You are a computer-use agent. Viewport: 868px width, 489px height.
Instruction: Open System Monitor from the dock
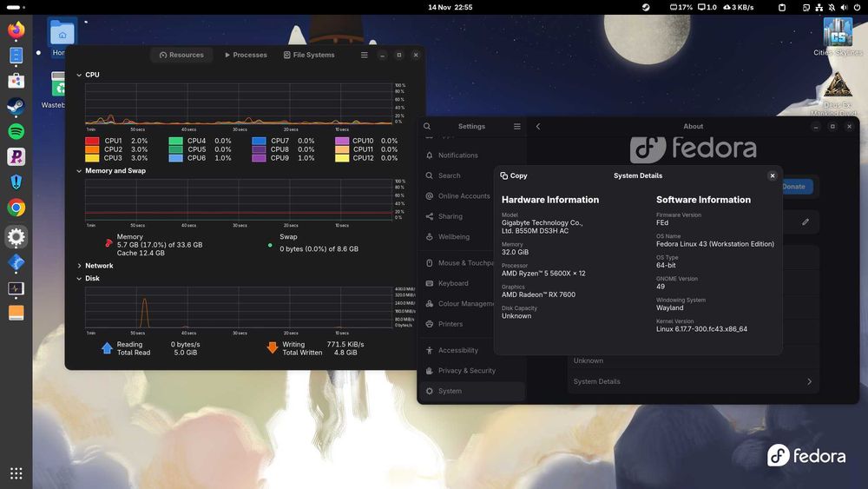[16, 288]
